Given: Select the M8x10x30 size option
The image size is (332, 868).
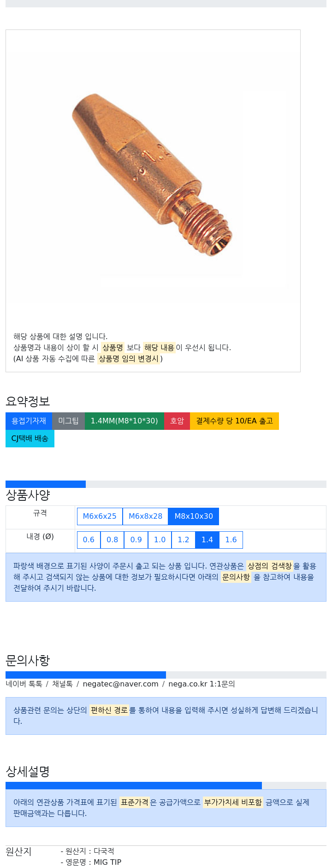Looking at the screenshot, I should pyautogui.click(x=194, y=516).
